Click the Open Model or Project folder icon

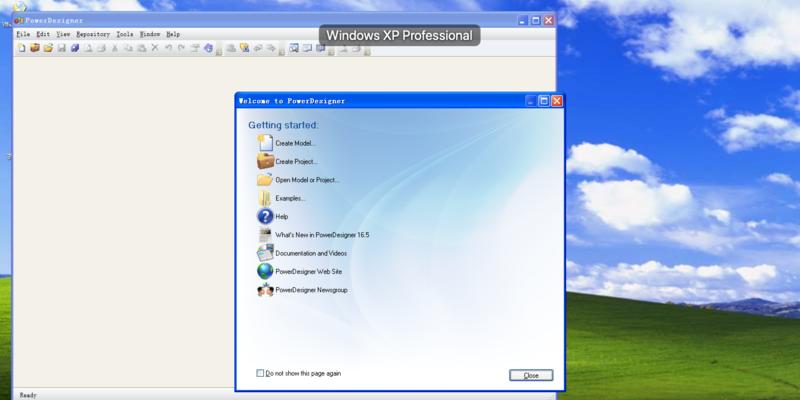265,180
